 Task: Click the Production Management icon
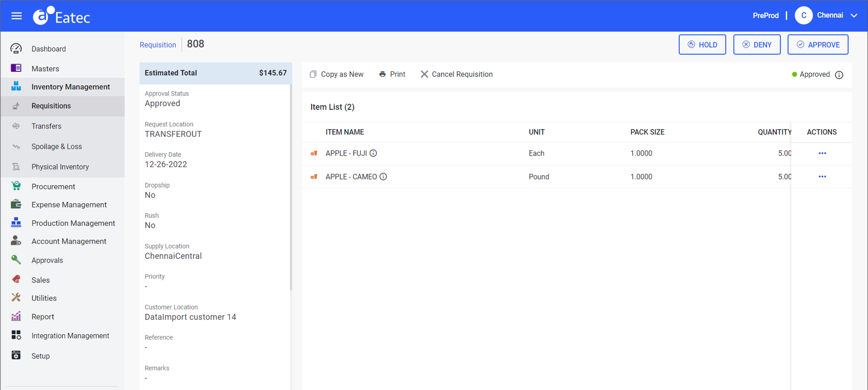tap(16, 222)
